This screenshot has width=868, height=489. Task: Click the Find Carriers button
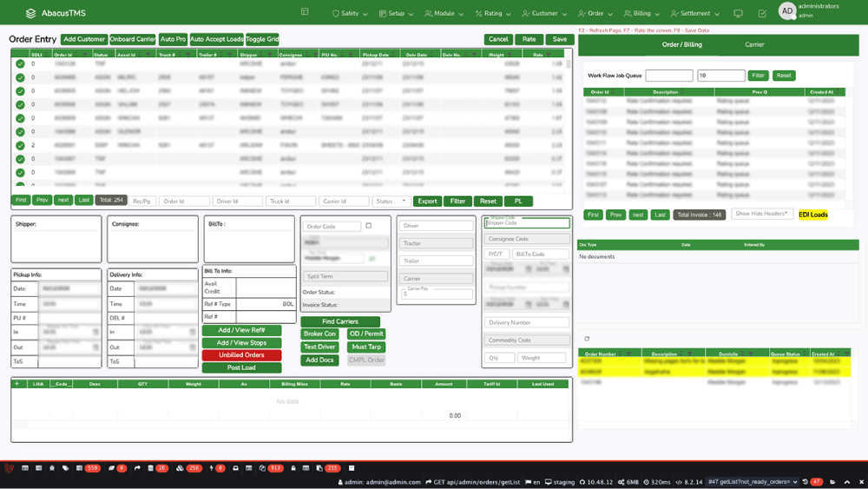tap(339, 321)
